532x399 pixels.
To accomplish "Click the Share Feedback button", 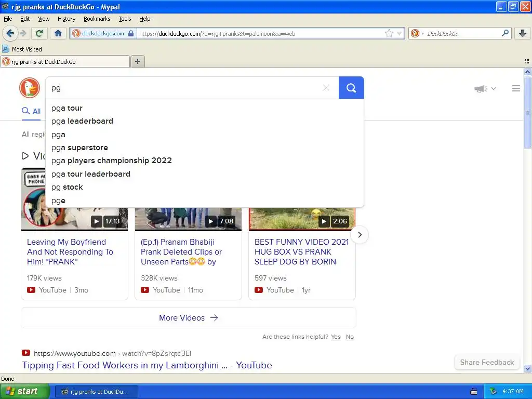I will pos(486,362).
